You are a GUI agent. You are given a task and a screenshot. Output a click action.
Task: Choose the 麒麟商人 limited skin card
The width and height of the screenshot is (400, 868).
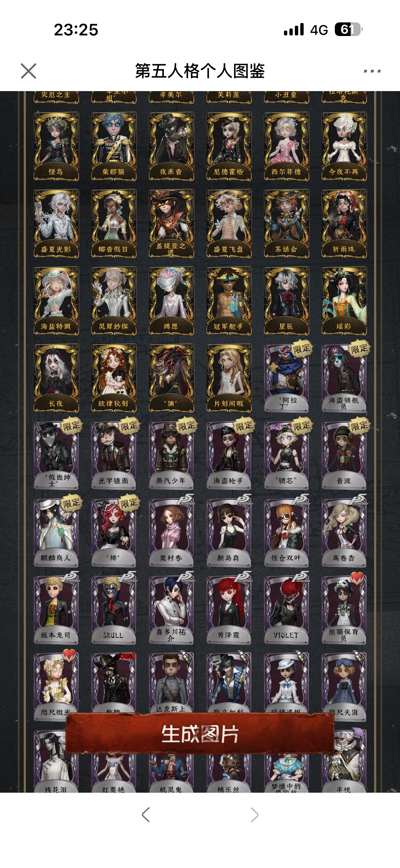click(x=56, y=532)
